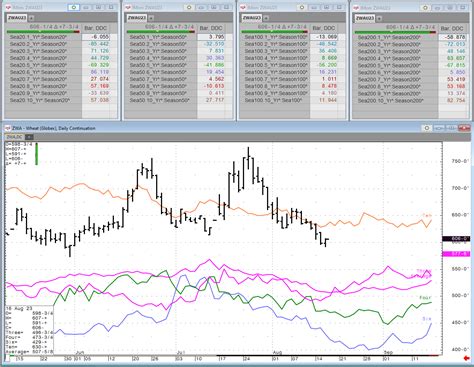This screenshot has height=367, width=474.
Task: Click the red arrow at the chart's bottom-right corner
Action: (x=467, y=358)
